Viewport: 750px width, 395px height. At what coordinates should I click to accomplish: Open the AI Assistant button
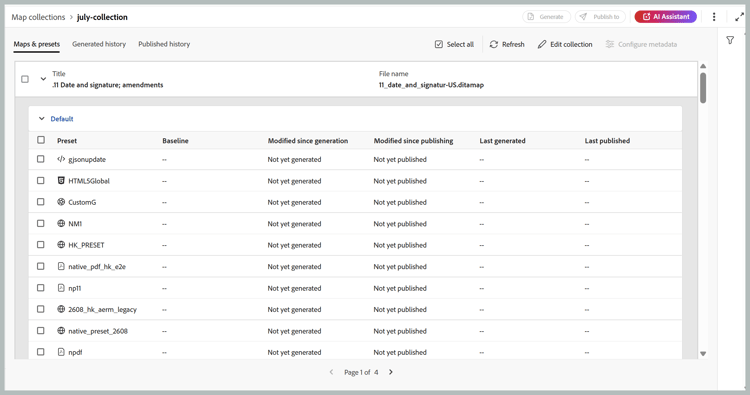(666, 17)
